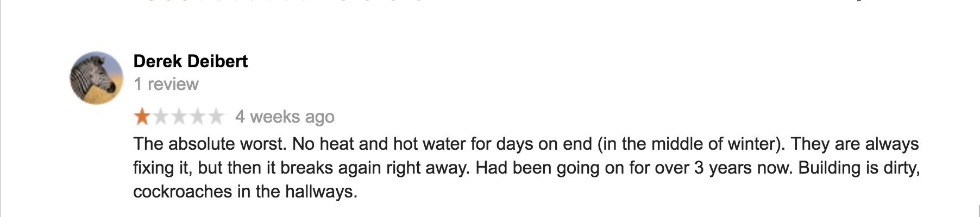The width and height of the screenshot is (980, 217).
Task: Click the word "cockroaches" in the review
Action: [x=182, y=192]
